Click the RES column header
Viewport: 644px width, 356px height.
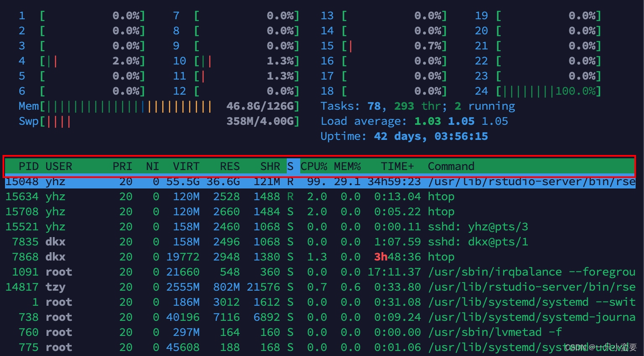229,166
